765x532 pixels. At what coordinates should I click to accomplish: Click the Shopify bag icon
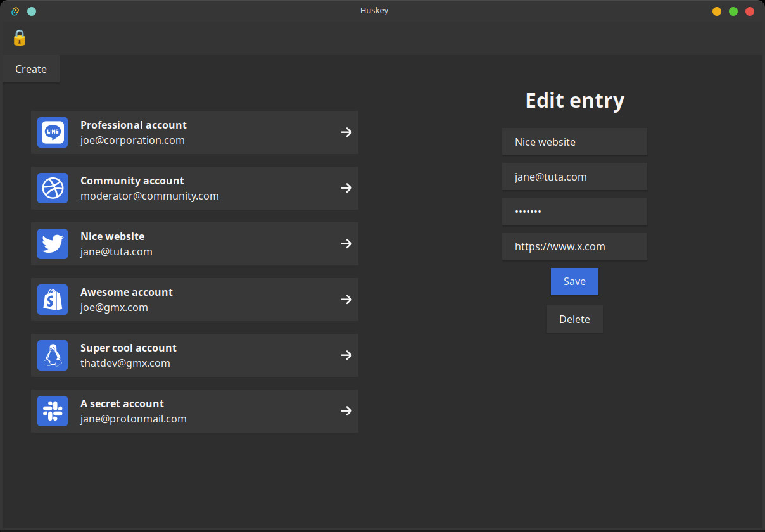click(x=53, y=300)
